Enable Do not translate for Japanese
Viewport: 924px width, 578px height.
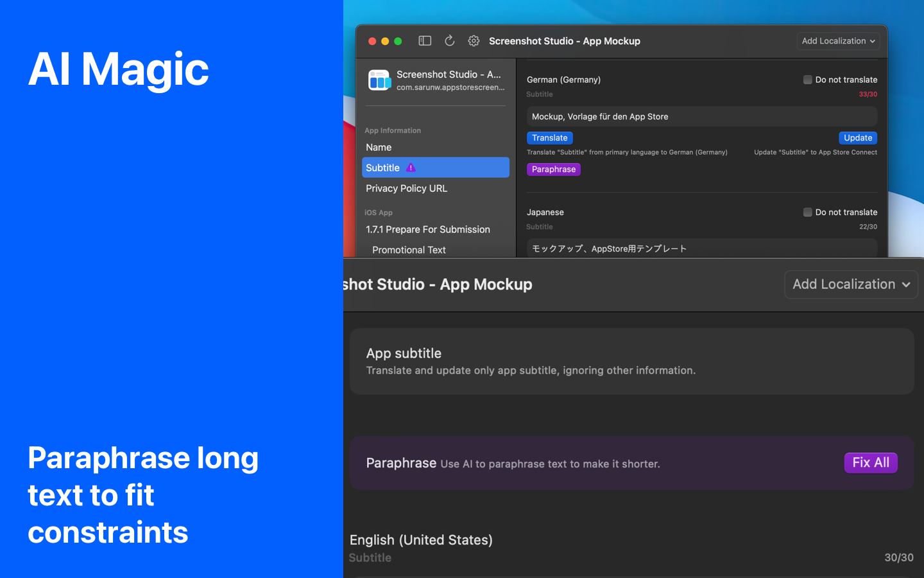[x=808, y=212]
